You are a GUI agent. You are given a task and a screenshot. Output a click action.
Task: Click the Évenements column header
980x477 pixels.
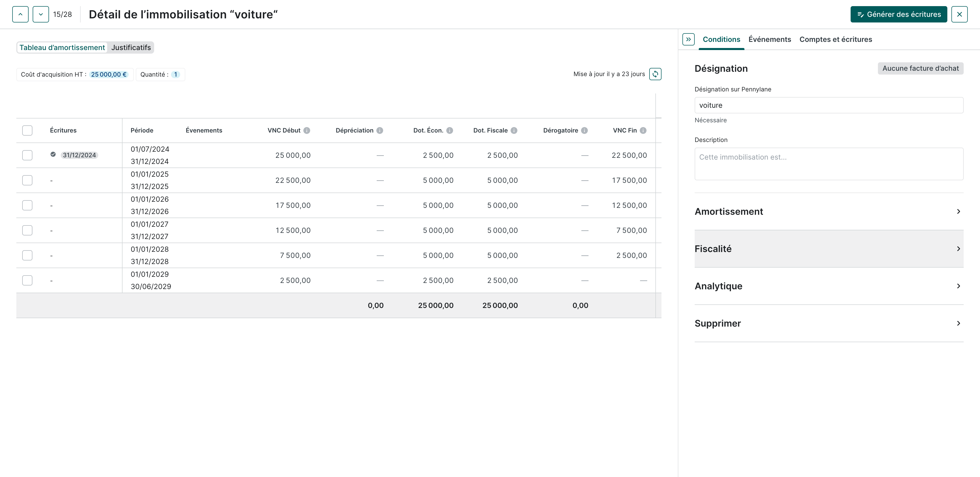tap(204, 130)
